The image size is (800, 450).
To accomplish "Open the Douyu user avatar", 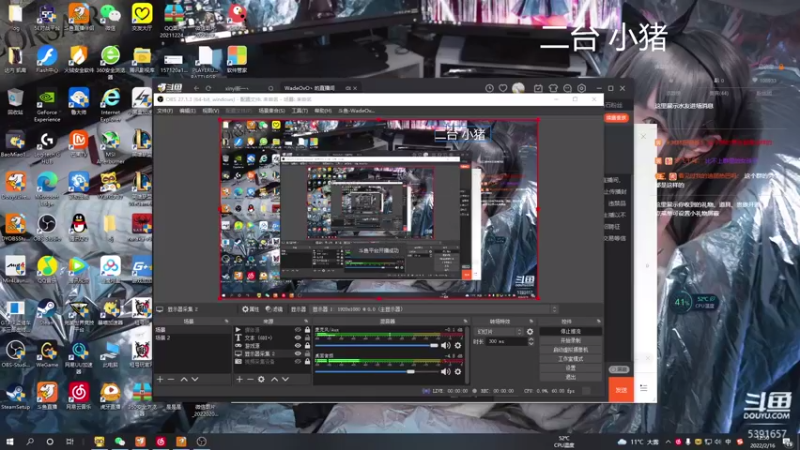I will pyautogui.click(x=518, y=88).
